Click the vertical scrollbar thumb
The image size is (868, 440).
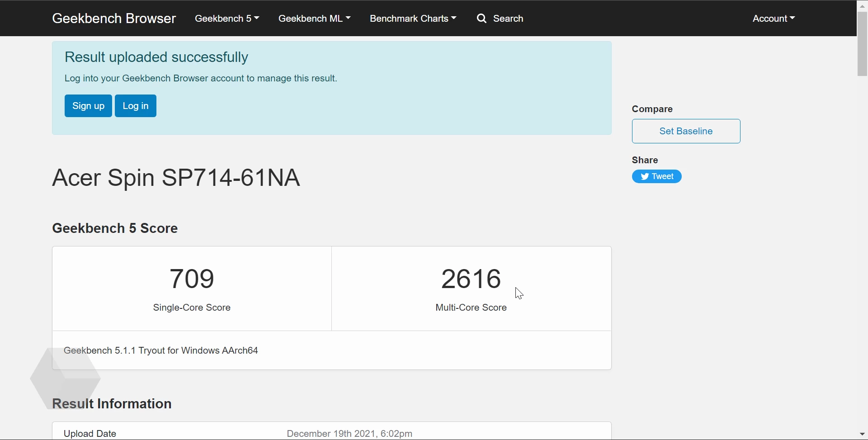862,43
